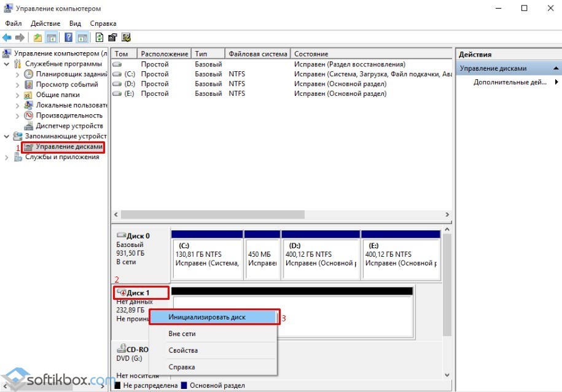Expand the Дополнительные действия submenu arrow
The height and width of the screenshot is (392, 562).
(x=556, y=82)
